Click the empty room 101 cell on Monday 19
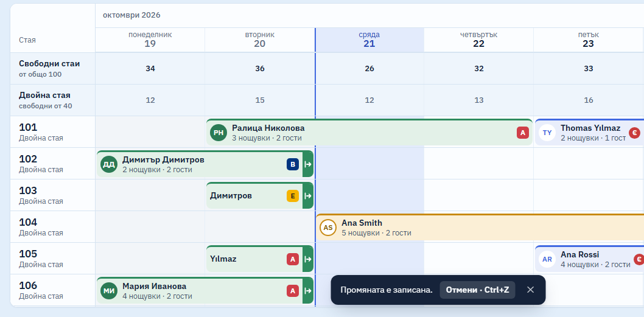The width and height of the screenshot is (644, 317). click(150, 132)
